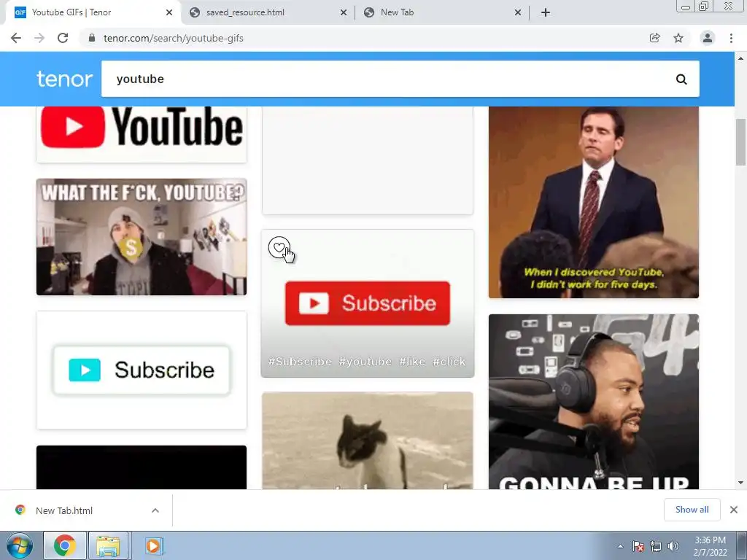Close the Youtube GIFs Tenor tab
Viewport: 747px width, 560px height.
pyautogui.click(x=169, y=12)
